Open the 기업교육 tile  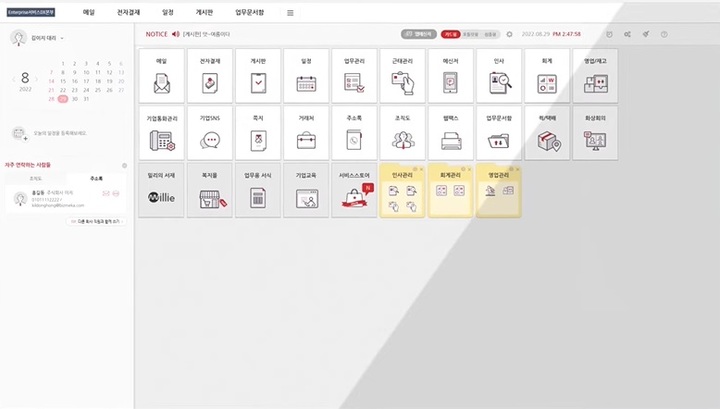(306, 190)
